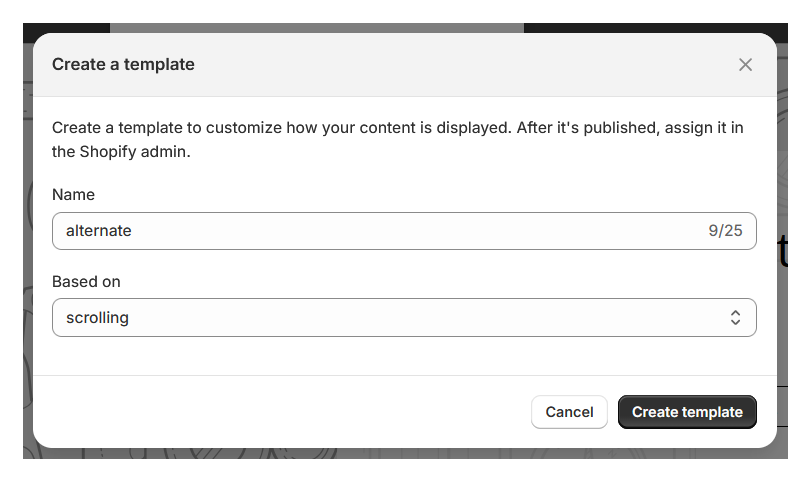Click the 'Based on' label
The image size is (809, 483).
[x=86, y=282]
